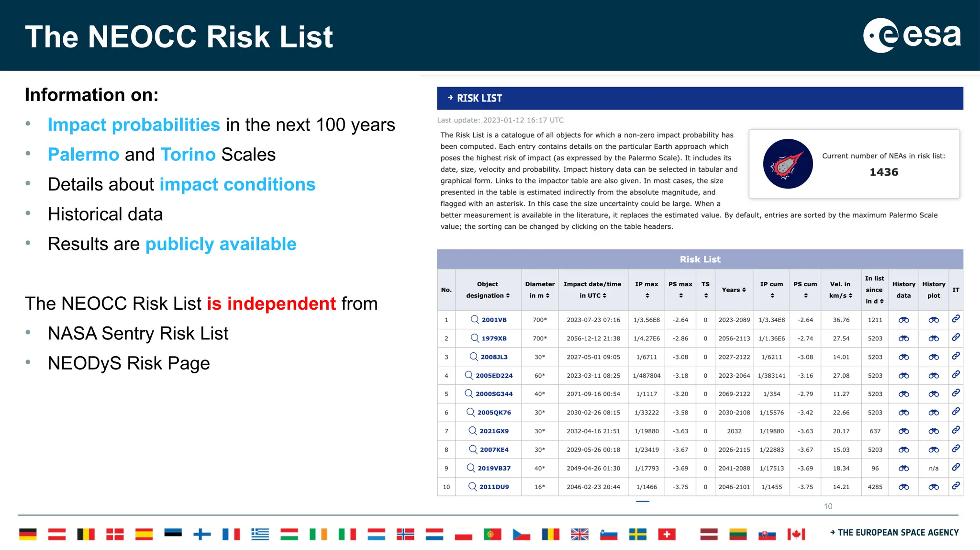Open the 2008JL3 object link
The image size is (980, 550).
point(494,357)
